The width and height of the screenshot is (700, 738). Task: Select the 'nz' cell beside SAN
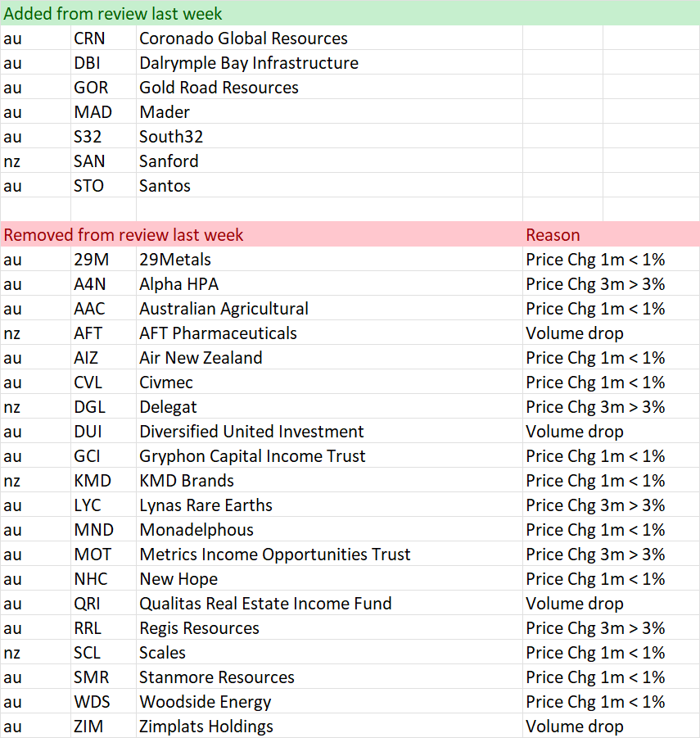(36, 161)
